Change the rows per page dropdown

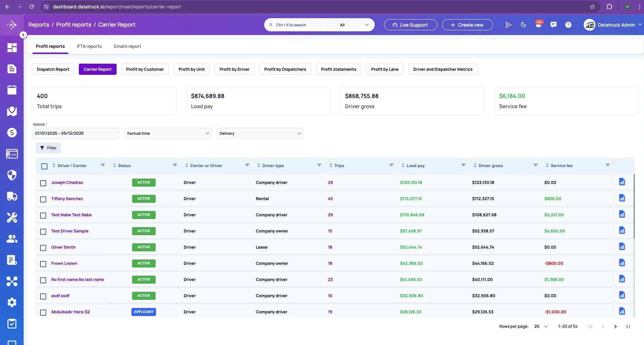tap(541, 326)
